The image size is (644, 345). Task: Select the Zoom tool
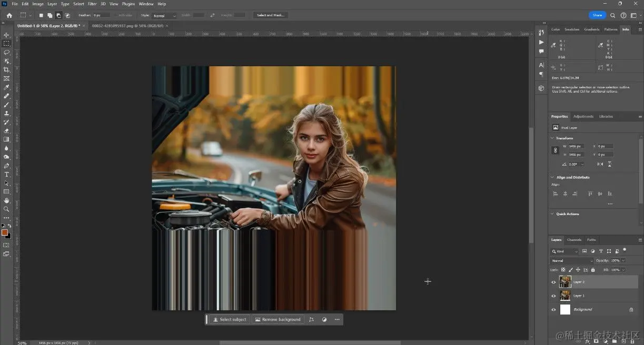coord(7,209)
